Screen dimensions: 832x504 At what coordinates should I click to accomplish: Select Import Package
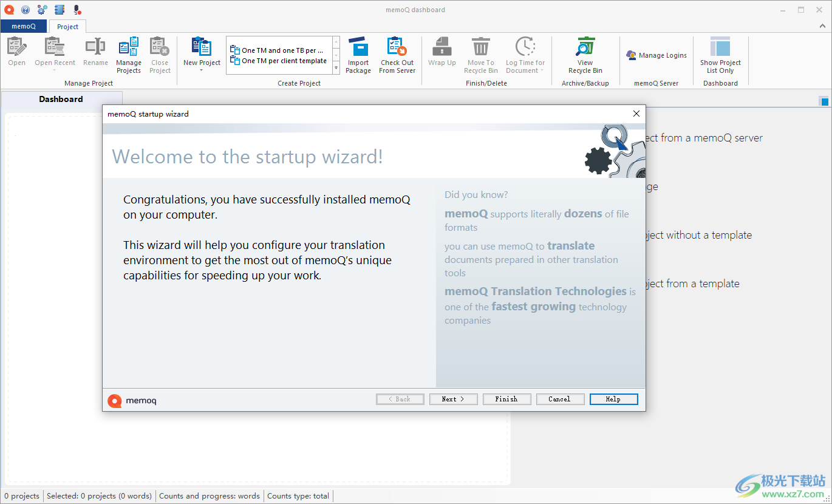(x=358, y=55)
